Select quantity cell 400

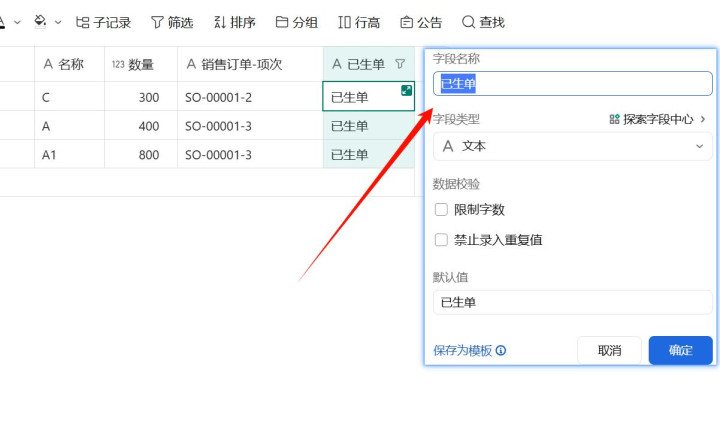tap(141, 126)
